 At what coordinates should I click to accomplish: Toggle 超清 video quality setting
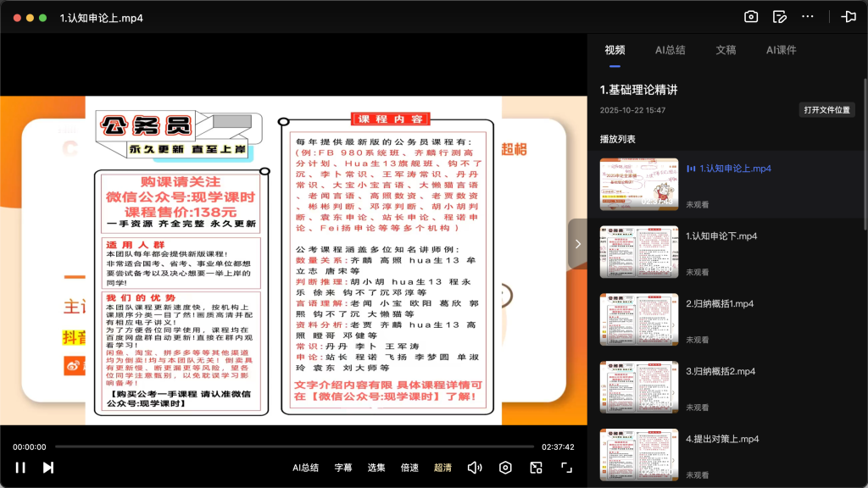(443, 467)
